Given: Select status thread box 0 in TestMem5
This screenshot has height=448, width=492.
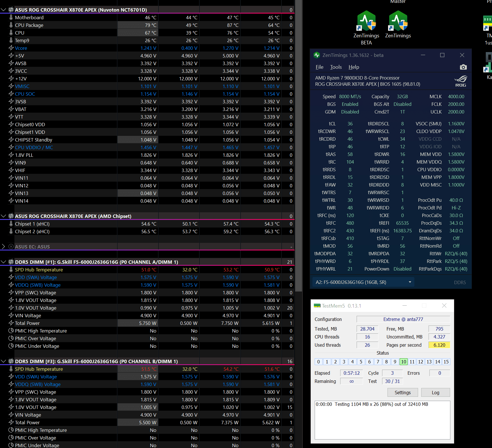Looking at the screenshot, I should coord(318,362).
